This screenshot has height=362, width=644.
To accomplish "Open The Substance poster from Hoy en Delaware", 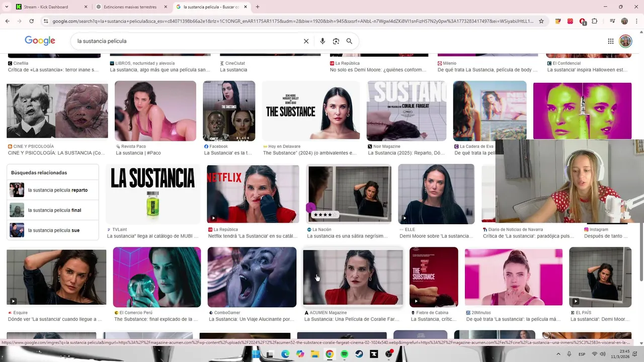I will 311,111.
